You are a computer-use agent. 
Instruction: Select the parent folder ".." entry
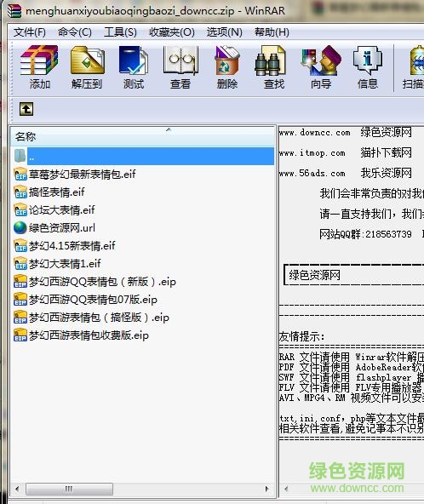[x=143, y=157]
